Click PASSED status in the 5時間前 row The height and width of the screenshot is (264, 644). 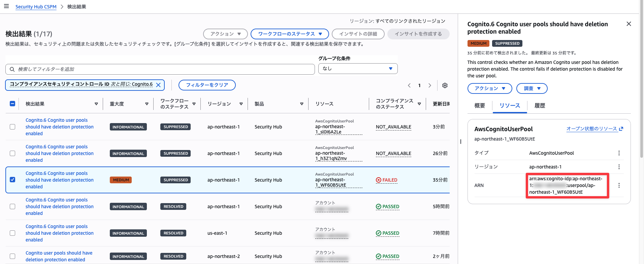[x=388, y=206]
